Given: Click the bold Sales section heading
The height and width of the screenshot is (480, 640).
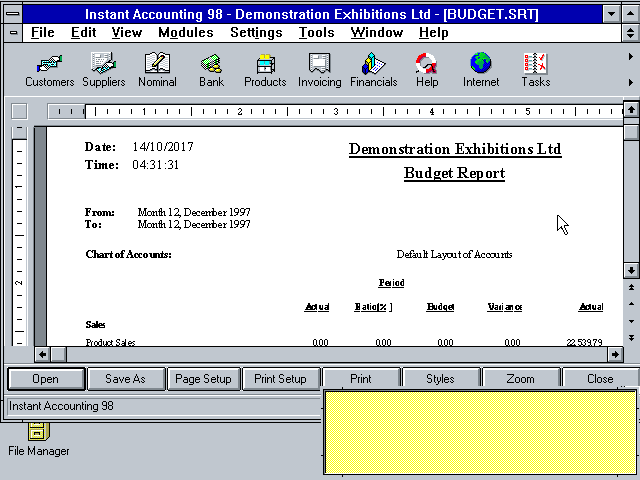Looking at the screenshot, I should tap(96, 324).
